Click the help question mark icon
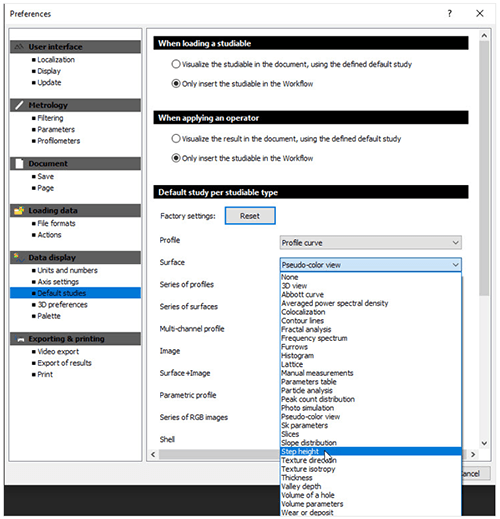This screenshot has height=519, width=500. (450, 14)
